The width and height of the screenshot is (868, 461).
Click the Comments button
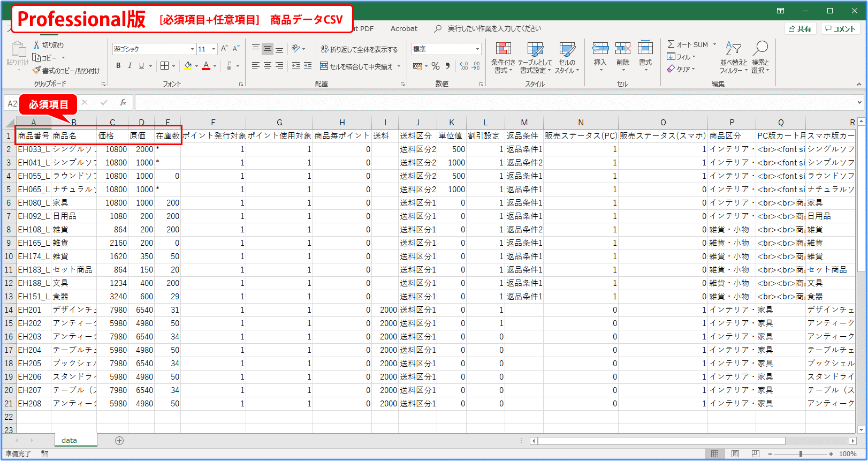point(840,29)
